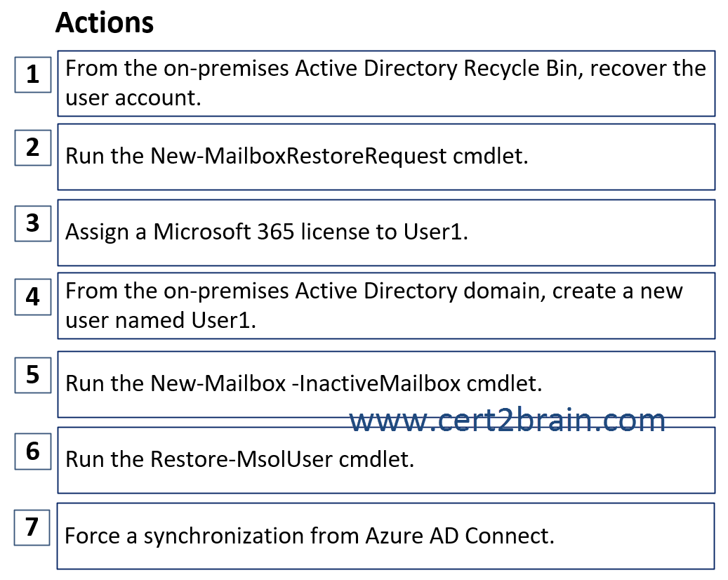Click the Actions heading
Screen dimensions: 728x580
pyautogui.click(x=105, y=22)
